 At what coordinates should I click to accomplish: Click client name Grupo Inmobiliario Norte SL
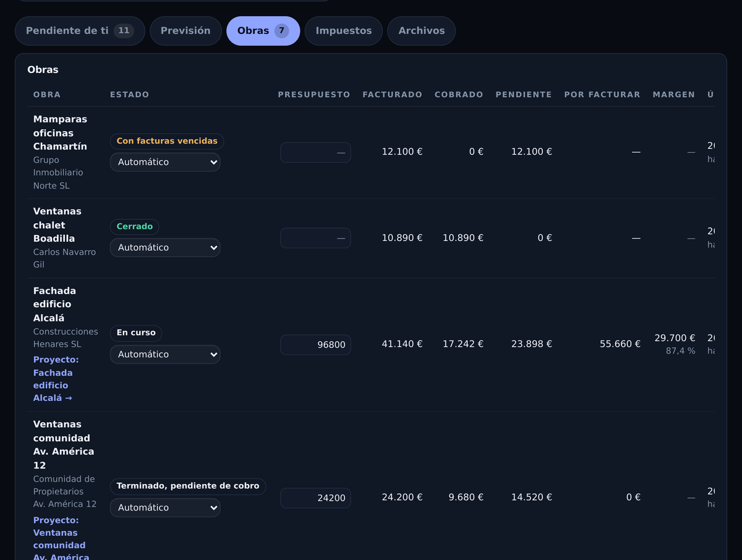(58, 172)
